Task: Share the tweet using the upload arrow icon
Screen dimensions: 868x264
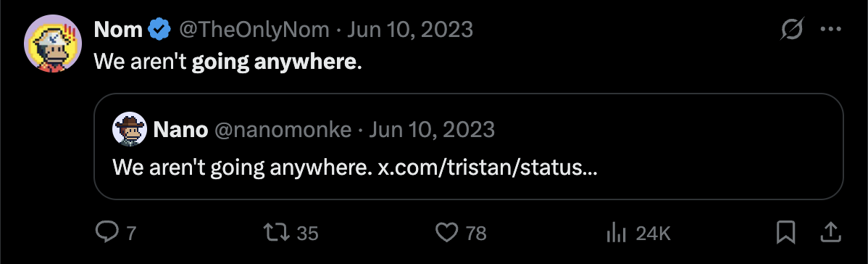Action: (830, 232)
